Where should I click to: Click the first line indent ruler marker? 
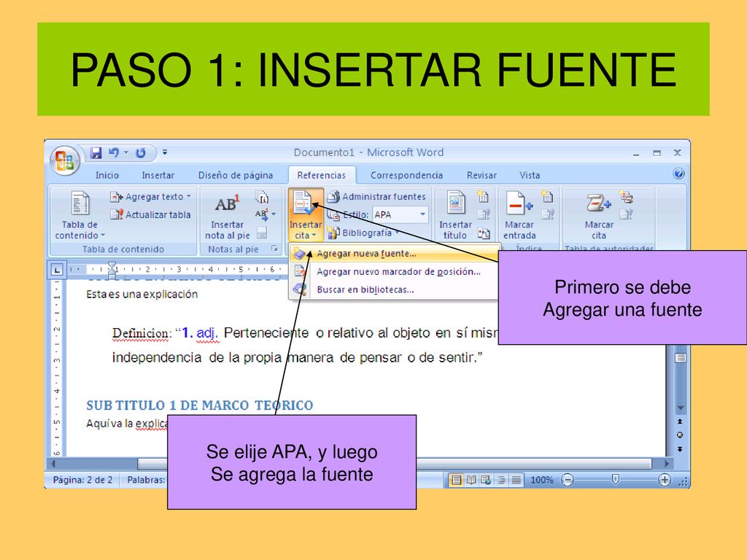pyautogui.click(x=112, y=265)
